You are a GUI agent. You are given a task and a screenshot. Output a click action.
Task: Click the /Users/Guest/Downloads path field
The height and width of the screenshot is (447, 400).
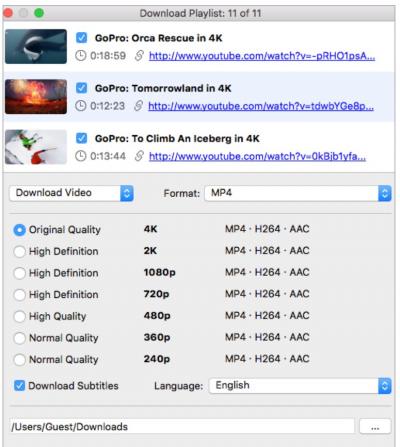coord(182,427)
